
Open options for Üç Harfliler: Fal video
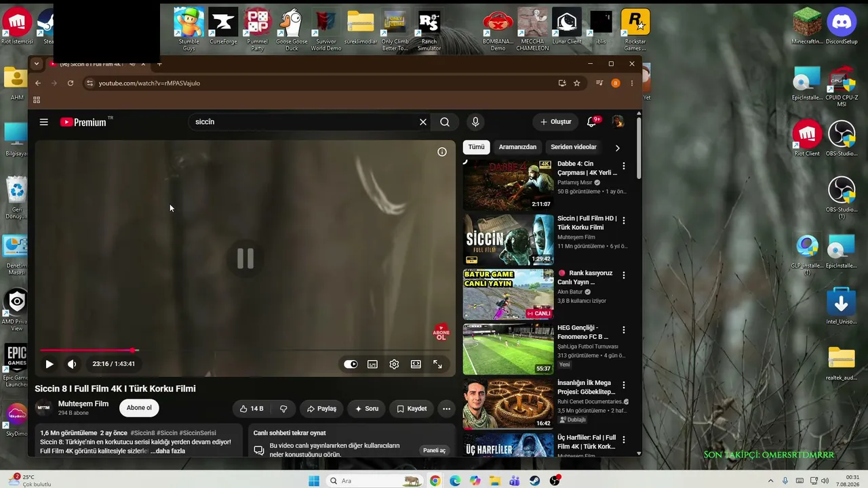tap(624, 440)
